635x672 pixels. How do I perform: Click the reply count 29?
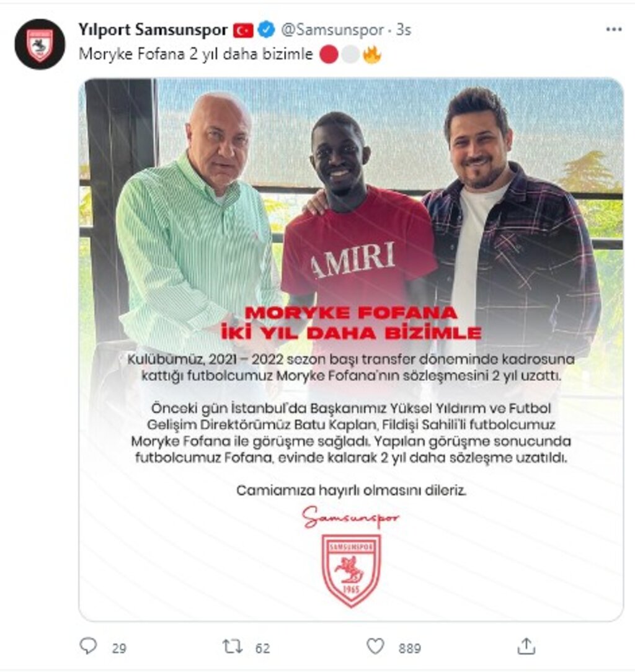[119, 648]
